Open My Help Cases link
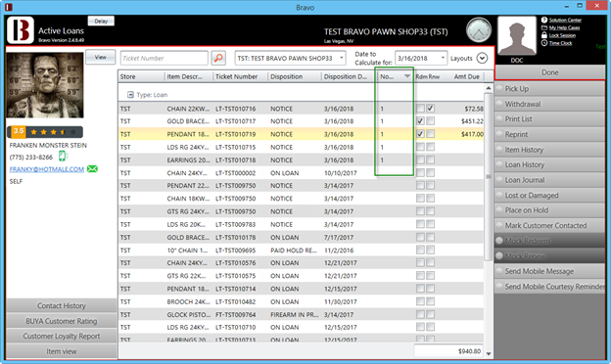Screen dimensions: 611x364 (x=564, y=27)
